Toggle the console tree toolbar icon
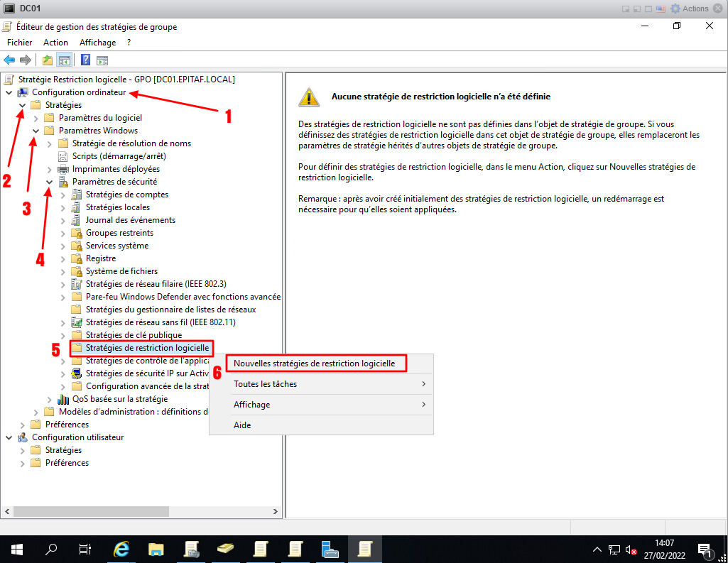The width and height of the screenshot is (728, 563). tap(64, 60)
